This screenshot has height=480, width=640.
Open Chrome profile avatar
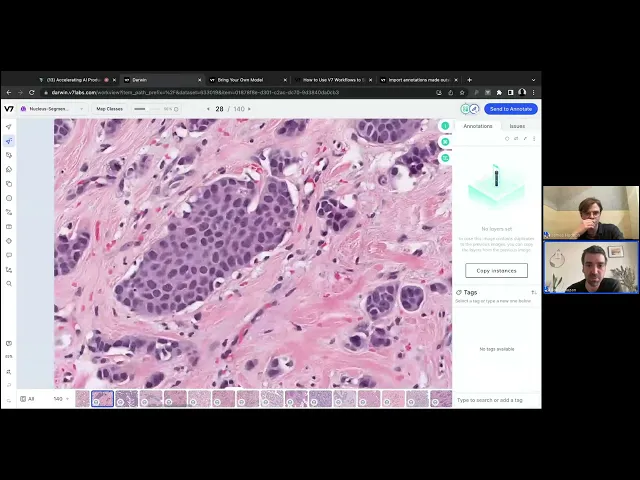click(522, 93)
